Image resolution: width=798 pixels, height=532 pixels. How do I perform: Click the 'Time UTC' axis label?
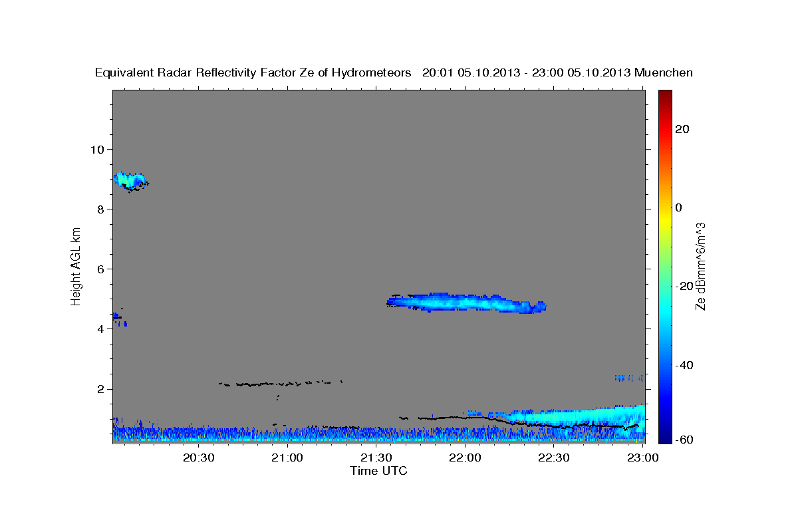point(378,470)
